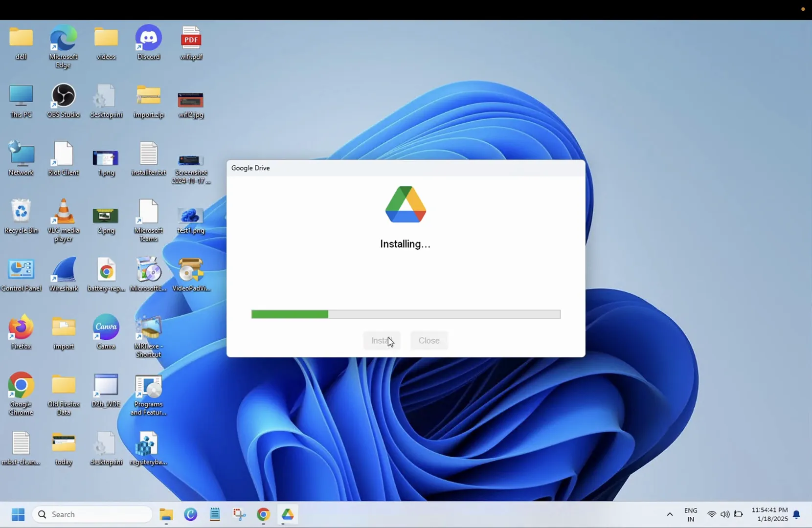This screenshot has height=528, width=812.
Task: Open Google Chrome from the taskbar
Action: (x=263, y=514)
